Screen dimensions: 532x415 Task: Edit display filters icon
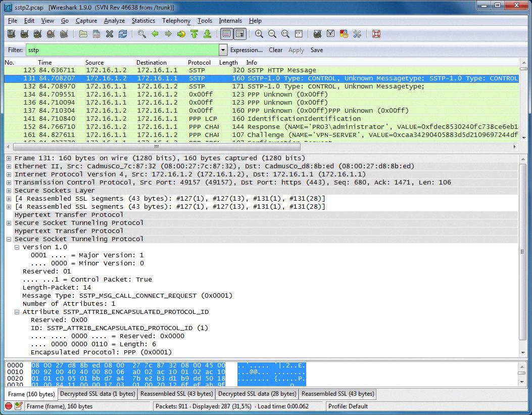coord(331,34)
